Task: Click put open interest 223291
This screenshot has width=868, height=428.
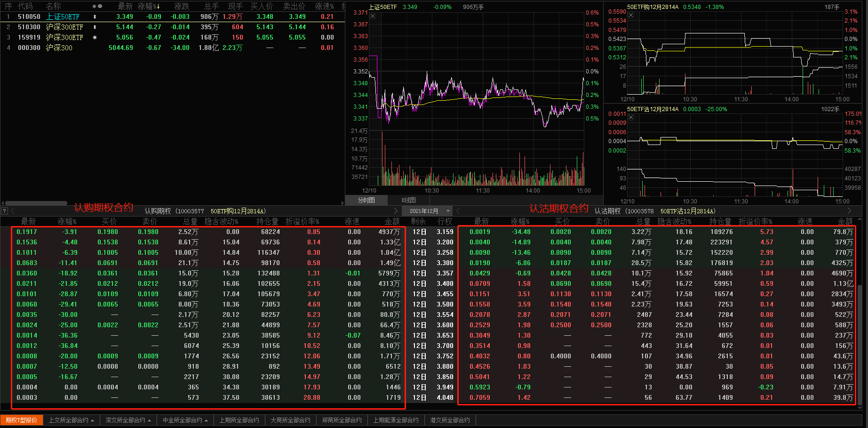Action: tap(721, 242)
